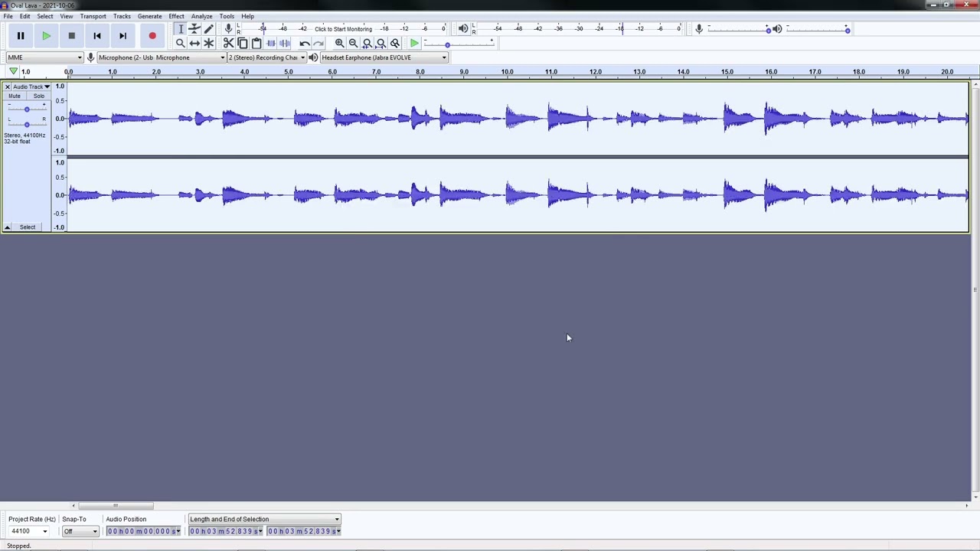The image size is (980, 551).
Task: Open the Edit menu
Action: [25, 16]
